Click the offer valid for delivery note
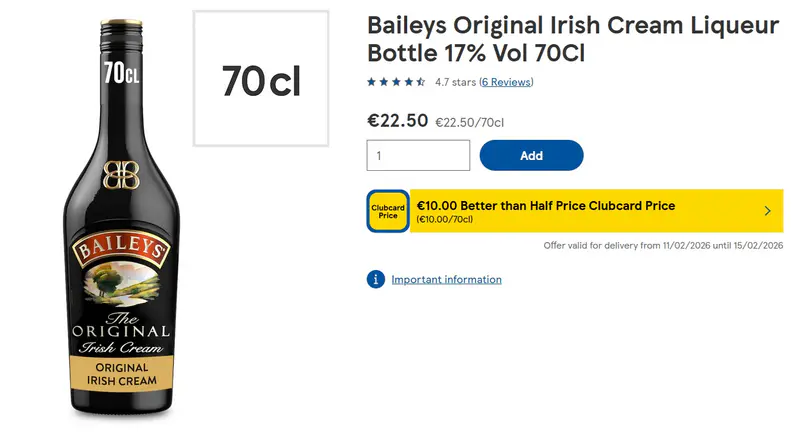Viewport: 800px width, 436px height. point(663,245)
